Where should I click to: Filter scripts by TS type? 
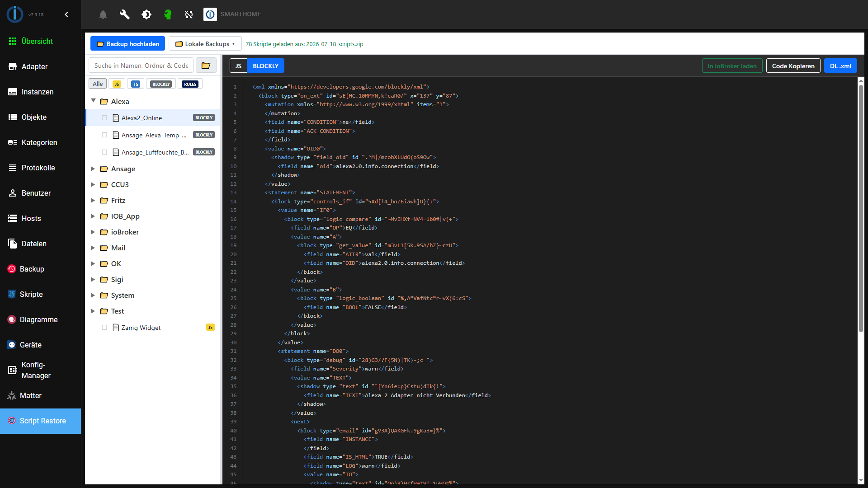click(136, 84)
